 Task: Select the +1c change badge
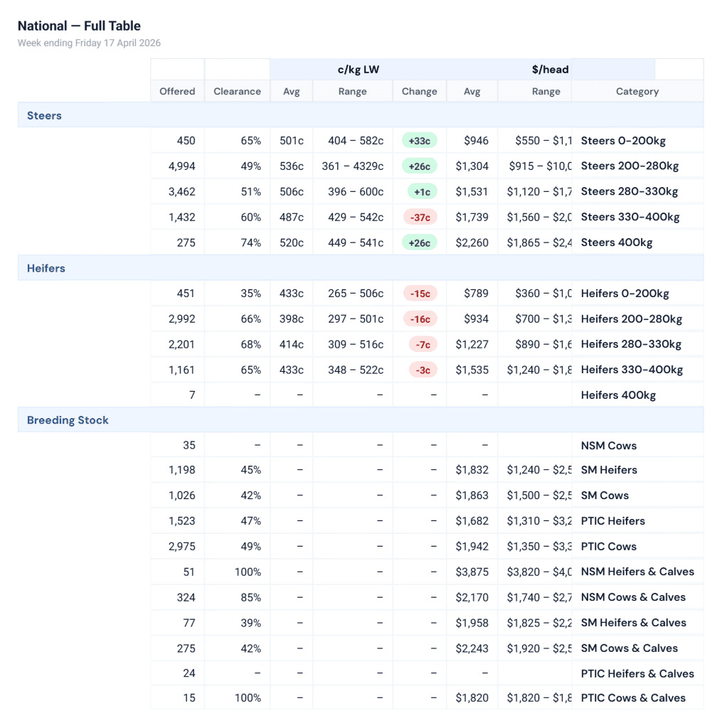click(x=419, y=192)
